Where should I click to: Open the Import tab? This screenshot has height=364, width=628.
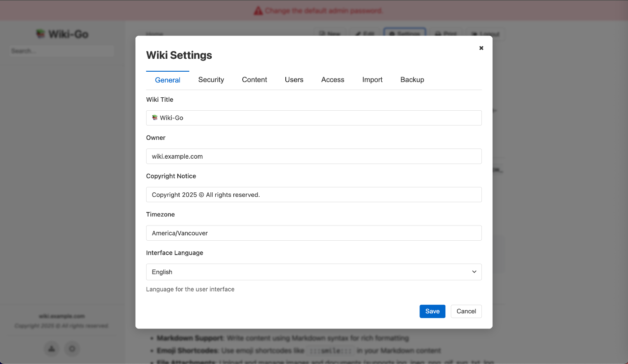[372, 80]
